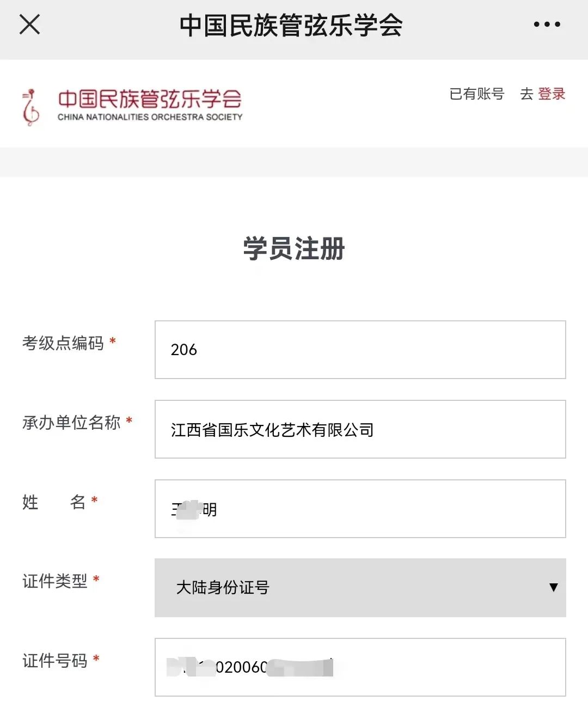This screenshot has height=707, width=588.
Task: Focus the 证件号码 ID number field
Action: click(360, 667)
